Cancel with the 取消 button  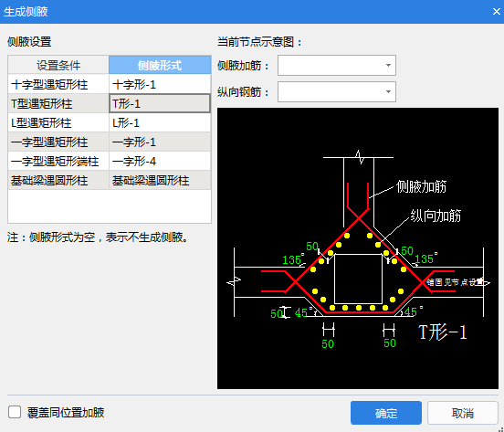(x=463, y=413)
